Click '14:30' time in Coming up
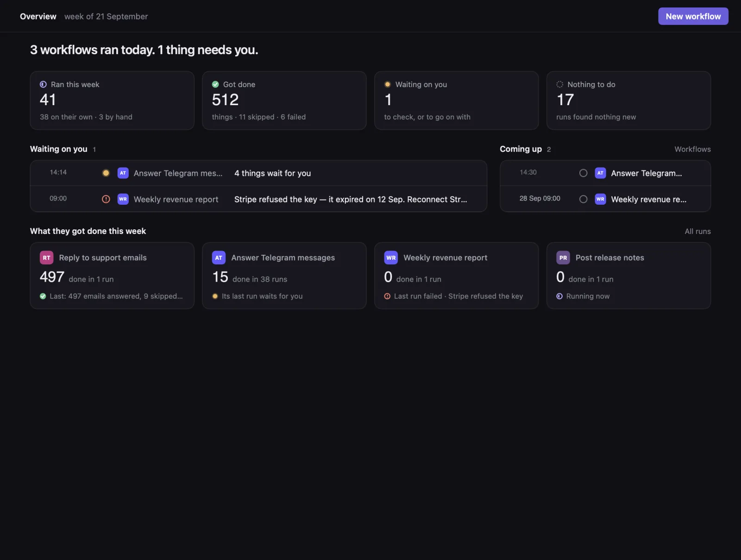This screenshot has height=560, width=741. click(528, 172)
